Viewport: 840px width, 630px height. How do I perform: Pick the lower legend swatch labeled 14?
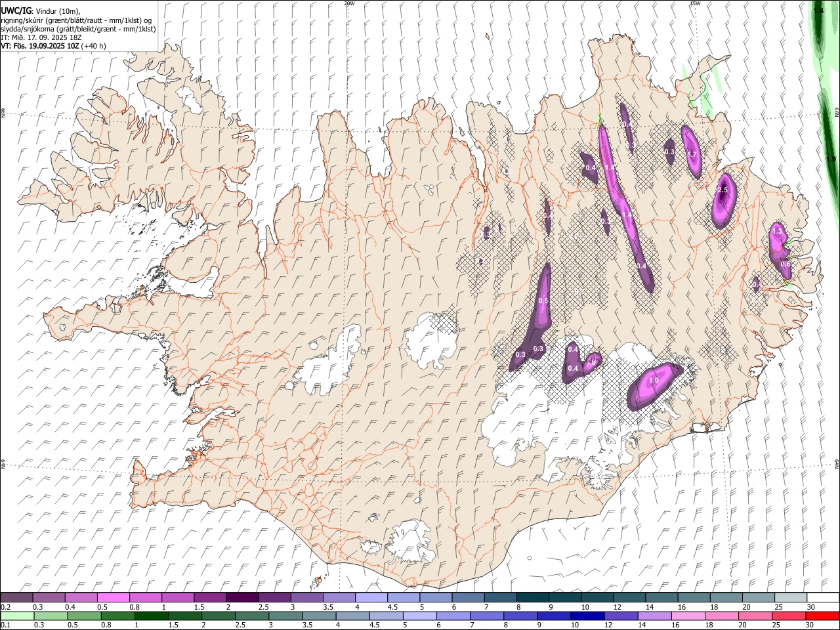[654, 616]
